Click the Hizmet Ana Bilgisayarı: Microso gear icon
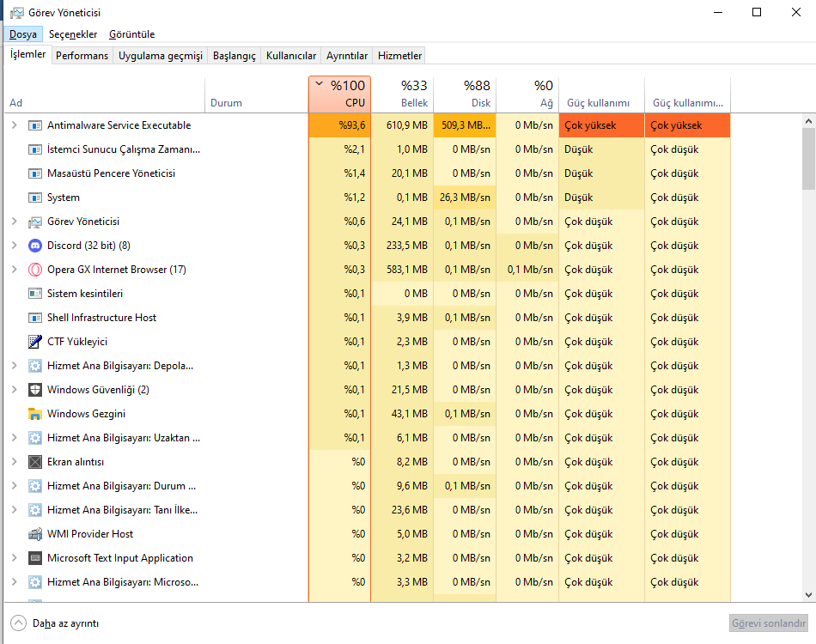 [x=35, y=582]
